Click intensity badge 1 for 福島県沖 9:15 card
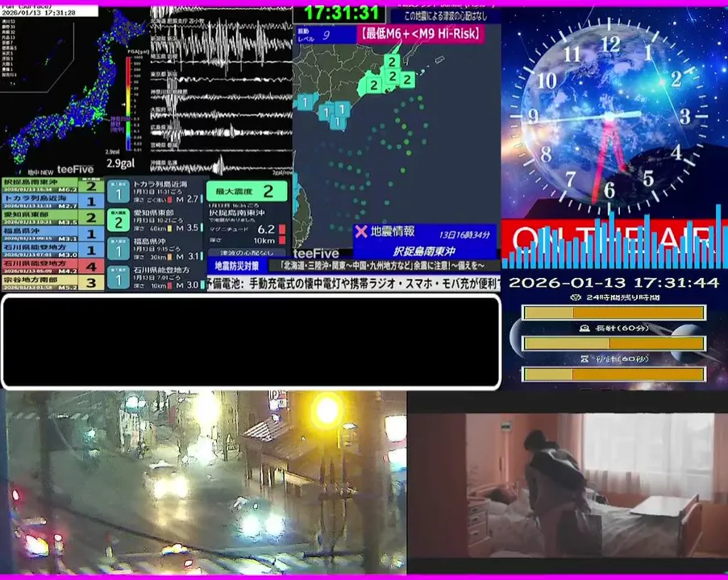This screenshot has height=580, width=728. click(119, 249)
